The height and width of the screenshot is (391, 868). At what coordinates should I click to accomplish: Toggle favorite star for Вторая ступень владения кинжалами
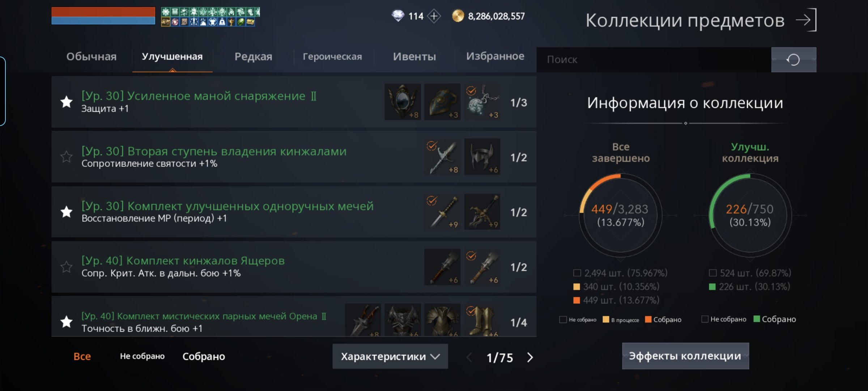pyautogui.click(x=67, y=157)
